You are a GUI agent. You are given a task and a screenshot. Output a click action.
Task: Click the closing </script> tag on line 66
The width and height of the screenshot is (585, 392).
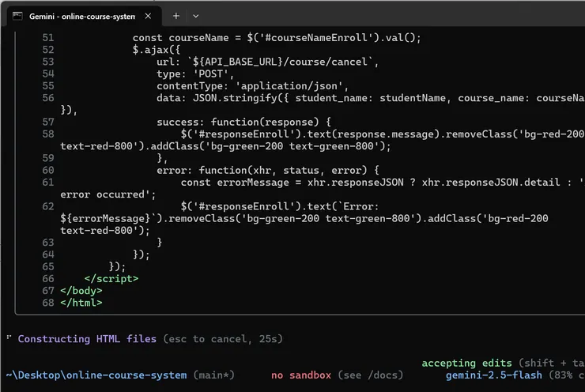click(x=111, y=279)
